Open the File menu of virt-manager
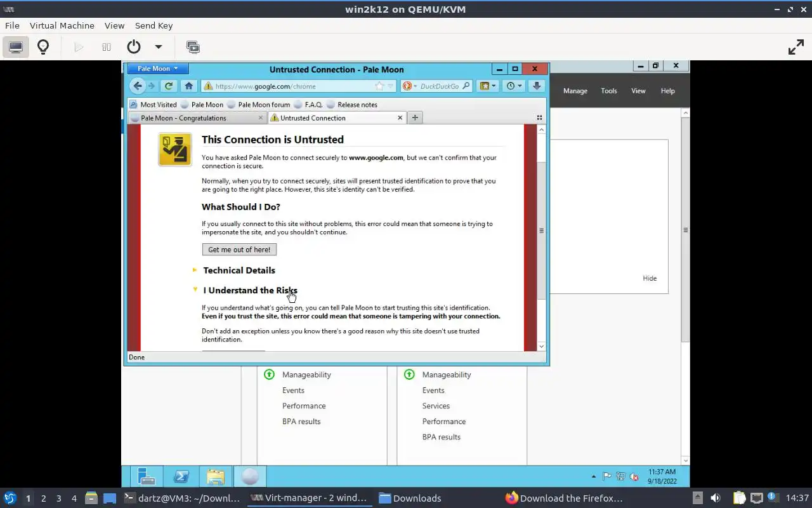 12,25
